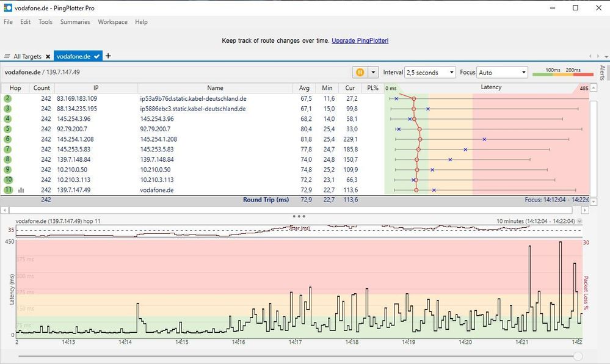Open the Alerts side panel
The width and height of the screenshot is (610, 364).
pyautogui.click(x=602, y=73)
